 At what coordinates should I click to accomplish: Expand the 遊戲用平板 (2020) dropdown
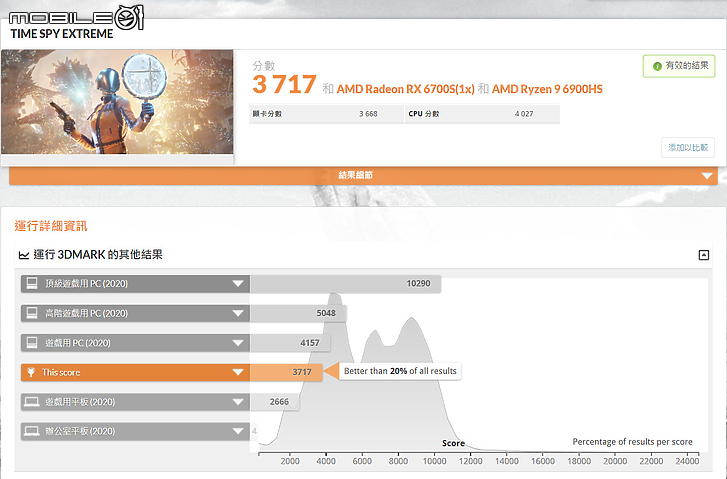[x=238, y=402]
